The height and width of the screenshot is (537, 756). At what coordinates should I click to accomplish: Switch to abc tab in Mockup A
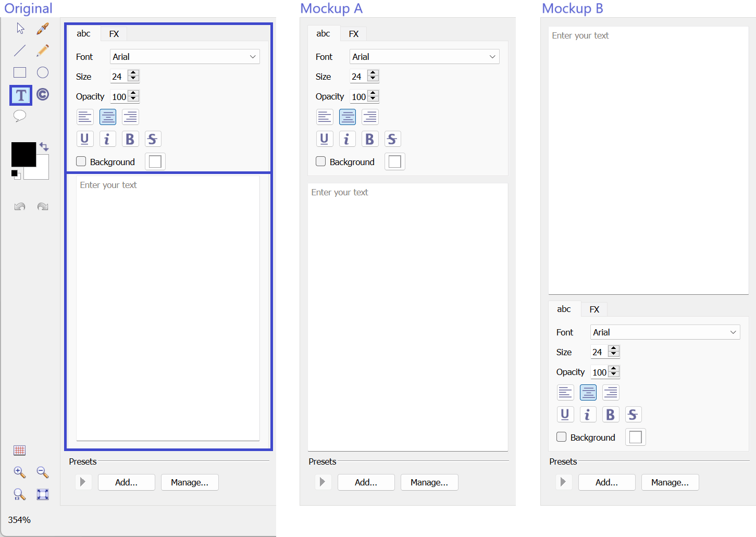tap(324, 34)
